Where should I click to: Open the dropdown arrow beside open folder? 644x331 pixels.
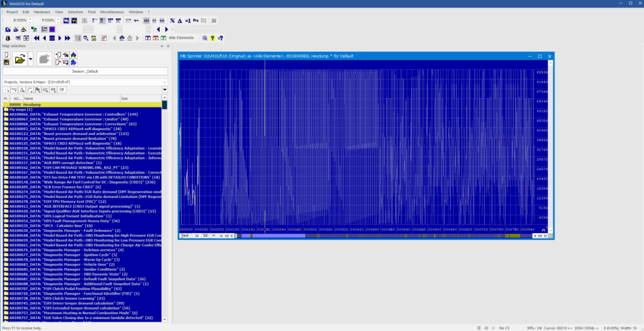(30, 58)
